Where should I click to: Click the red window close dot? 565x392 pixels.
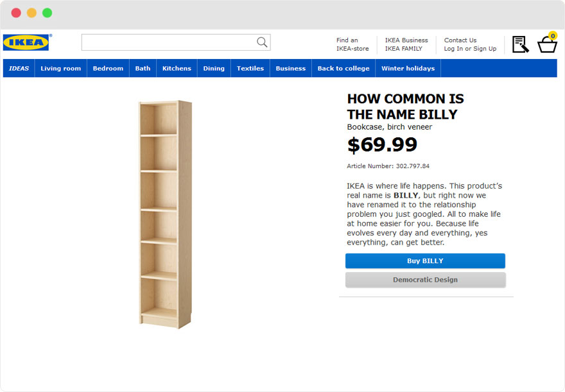[16, 13]
